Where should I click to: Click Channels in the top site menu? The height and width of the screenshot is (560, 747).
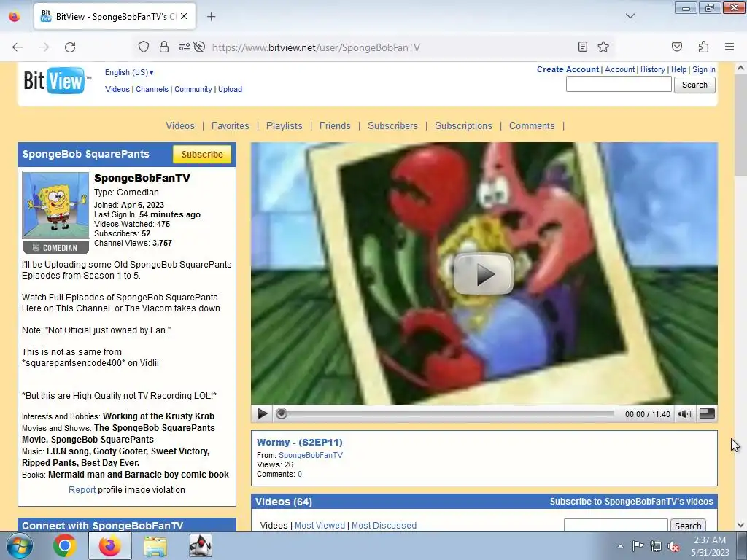pos(152,89)
